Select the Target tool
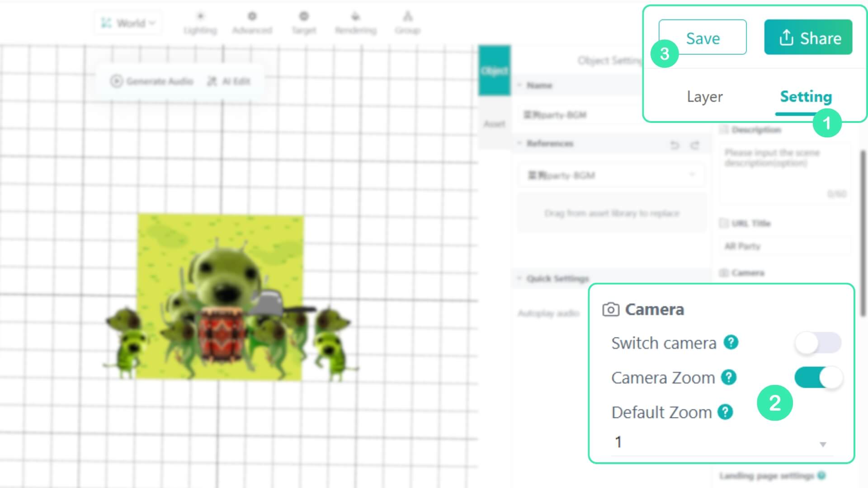Viewport: 868px width, 488px height. 304,23
